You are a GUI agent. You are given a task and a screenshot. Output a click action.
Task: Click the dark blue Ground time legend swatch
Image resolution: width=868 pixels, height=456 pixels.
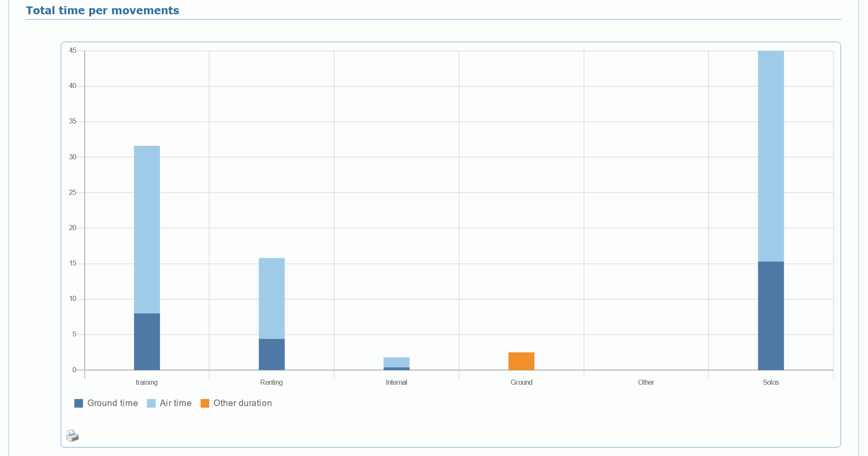click(x=79, y=403)
